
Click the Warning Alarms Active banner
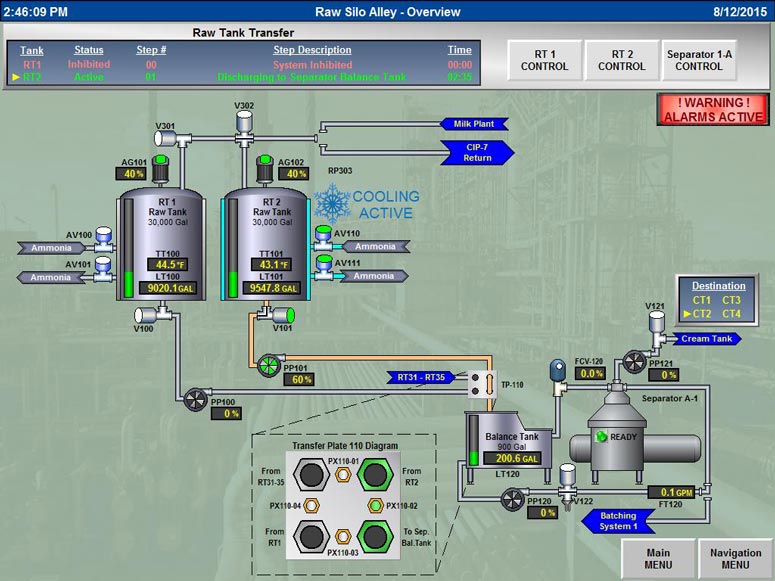pos(712,109)
